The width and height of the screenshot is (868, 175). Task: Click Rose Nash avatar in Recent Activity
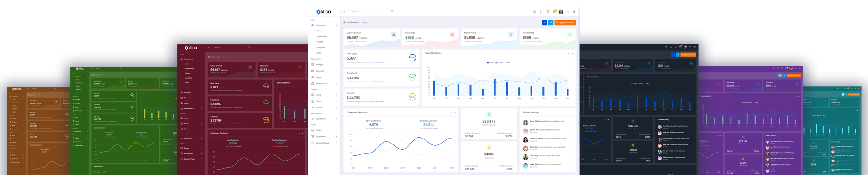click(x=526, y=123)
